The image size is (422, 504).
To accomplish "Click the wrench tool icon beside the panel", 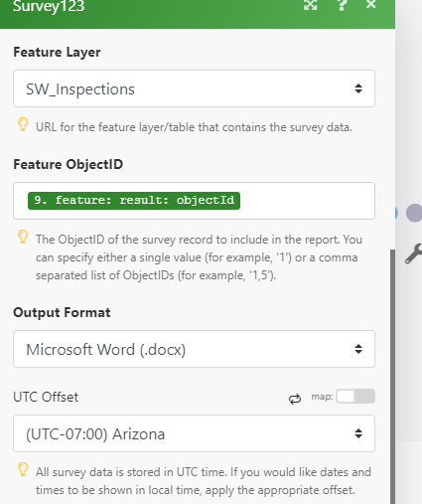I will [414, 253].
